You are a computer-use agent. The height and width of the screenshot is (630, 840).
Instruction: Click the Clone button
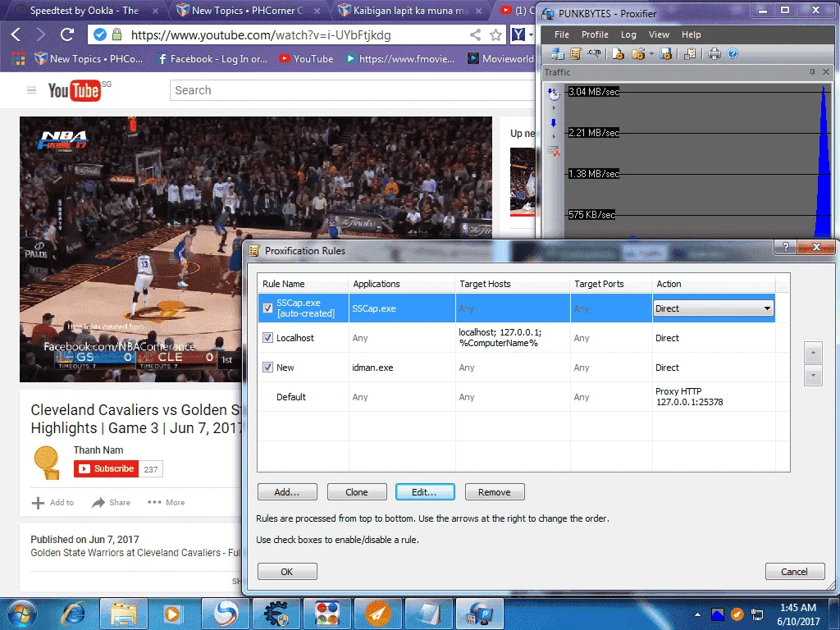[x=357, y=492]
